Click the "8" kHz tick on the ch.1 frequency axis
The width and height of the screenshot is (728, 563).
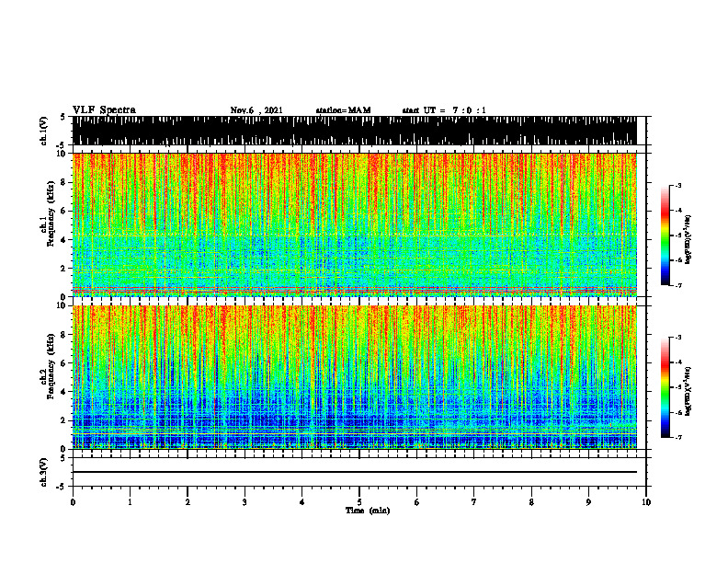tap(63, 182)
